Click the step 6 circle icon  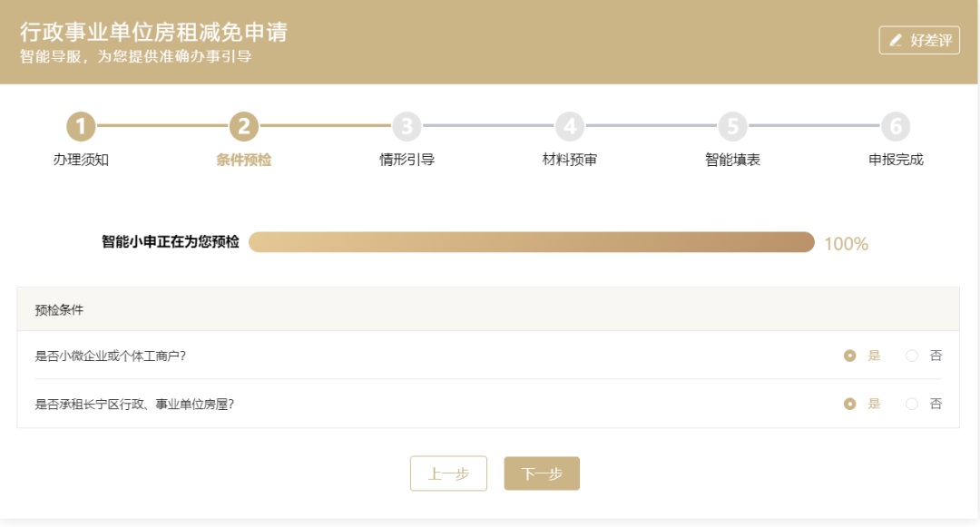896,126
